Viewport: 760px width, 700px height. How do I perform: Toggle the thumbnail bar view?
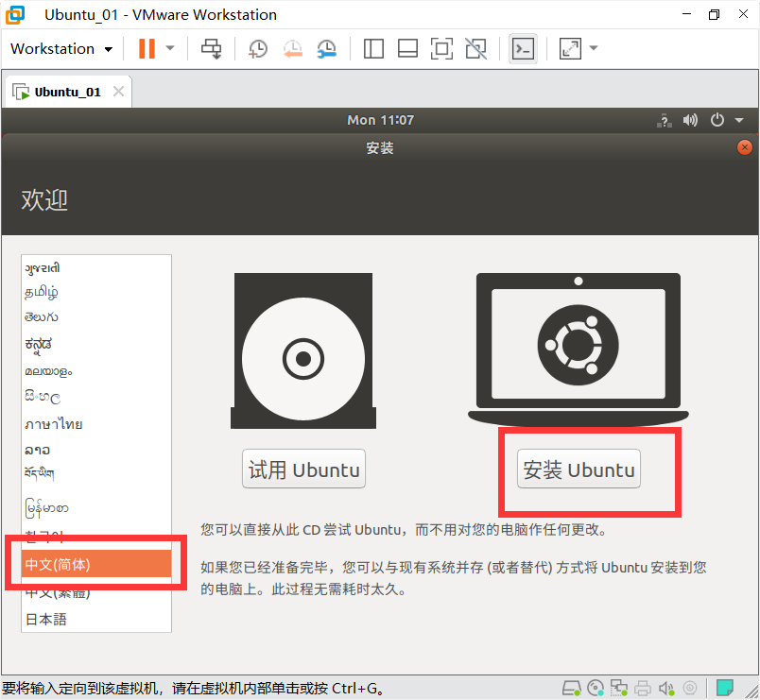407,48
